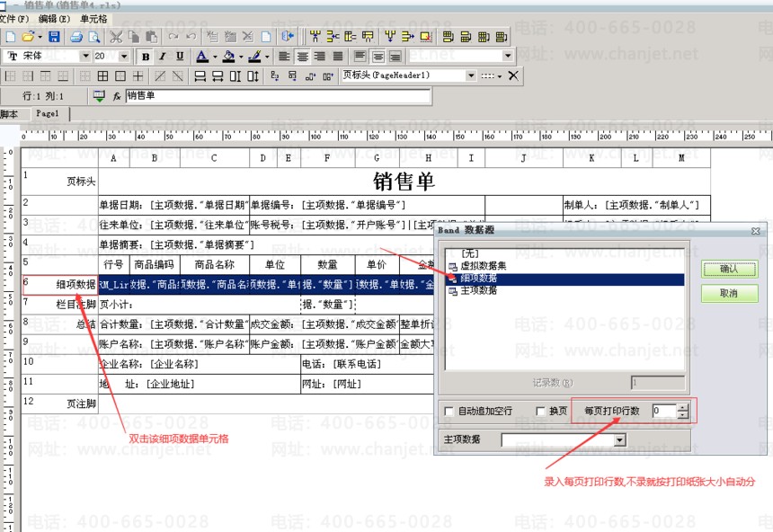Enable the 自动追加空行 checkbox
This screenshot has height=532, width=773.
(x=449, y=411)
